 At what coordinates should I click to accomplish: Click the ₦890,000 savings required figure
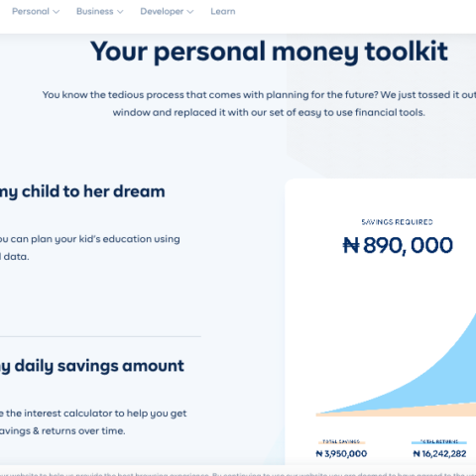[x=398, y=246]
